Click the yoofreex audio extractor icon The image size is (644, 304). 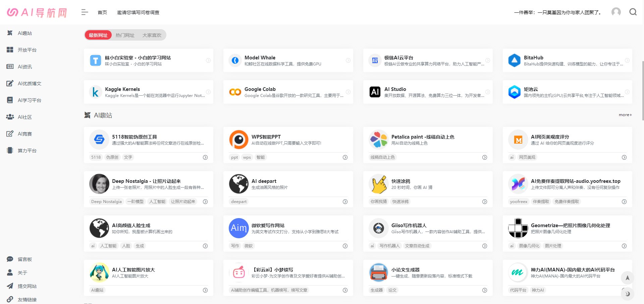pyautogui.click(x=518, y=184)
